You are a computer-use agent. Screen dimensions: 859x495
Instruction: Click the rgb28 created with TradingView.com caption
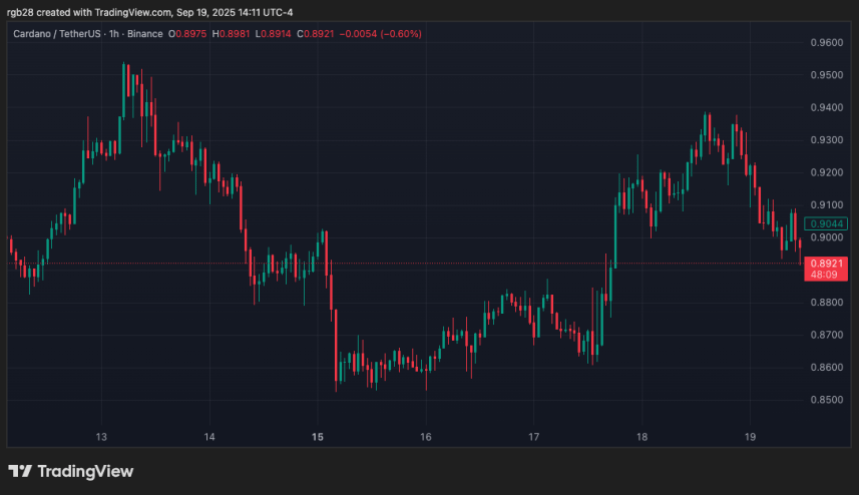click(x=150, y=12)
